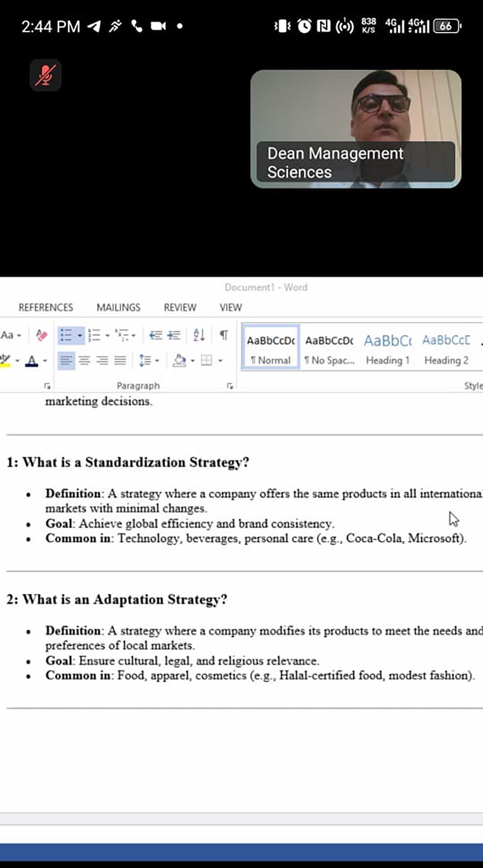Click the text "marketing decisions."
The image size is (483, 868).
[99, 401]
